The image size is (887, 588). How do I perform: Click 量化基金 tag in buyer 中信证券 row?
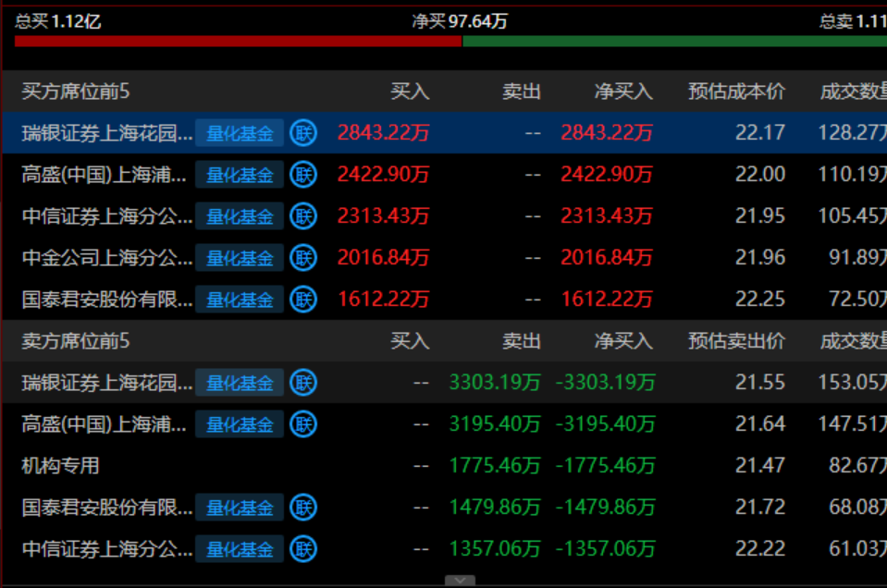pyautogui.click(x=240, y=216)
